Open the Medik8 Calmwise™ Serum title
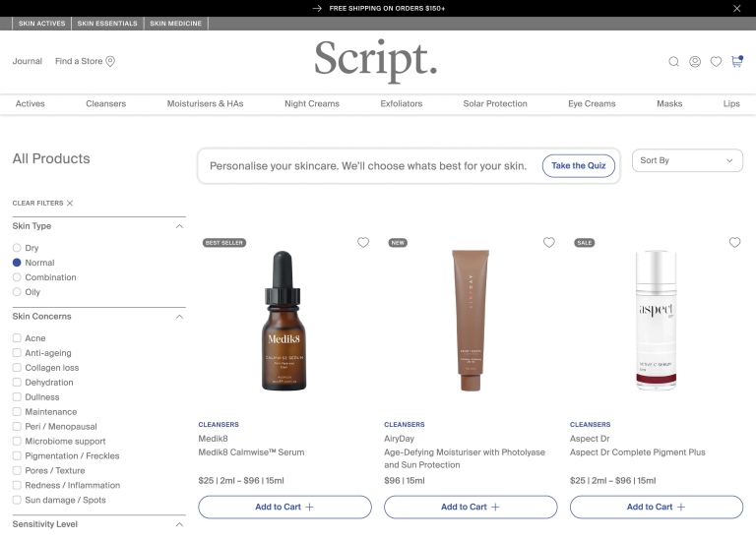The image size is (756, 540). click(251, 452)
